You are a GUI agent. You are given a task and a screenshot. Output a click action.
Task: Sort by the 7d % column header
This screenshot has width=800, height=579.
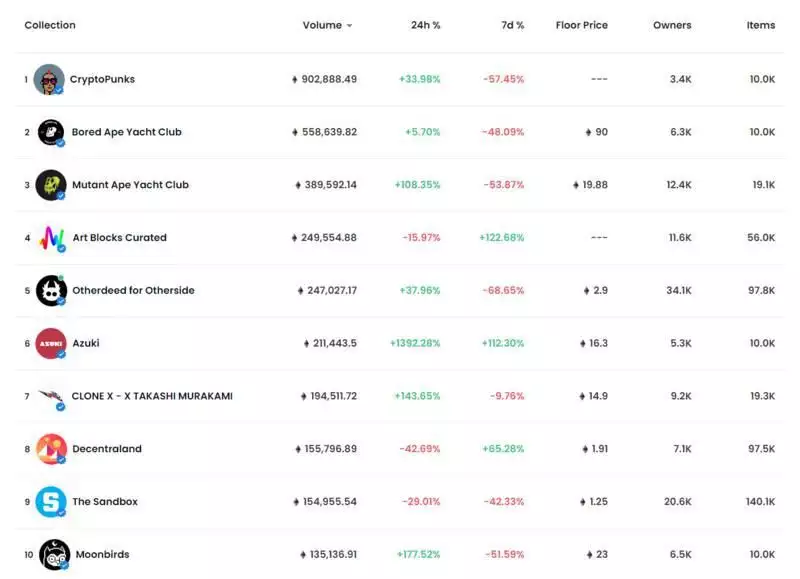click(512, 25)
